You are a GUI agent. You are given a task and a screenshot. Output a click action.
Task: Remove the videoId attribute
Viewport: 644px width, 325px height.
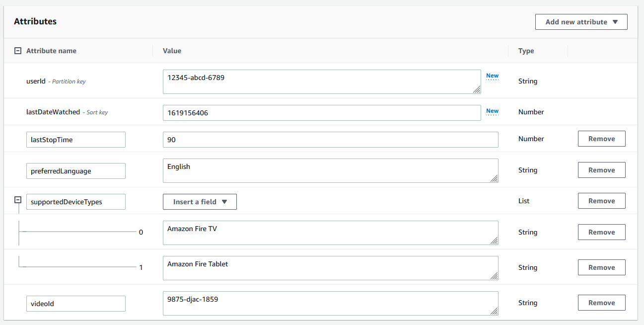pyautogui.click(x=601, y=303)
